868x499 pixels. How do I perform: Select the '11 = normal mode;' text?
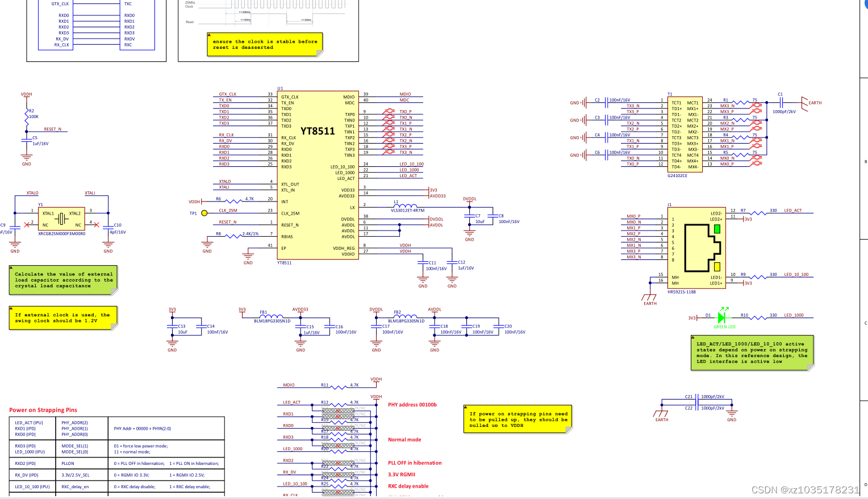[132, 452]
